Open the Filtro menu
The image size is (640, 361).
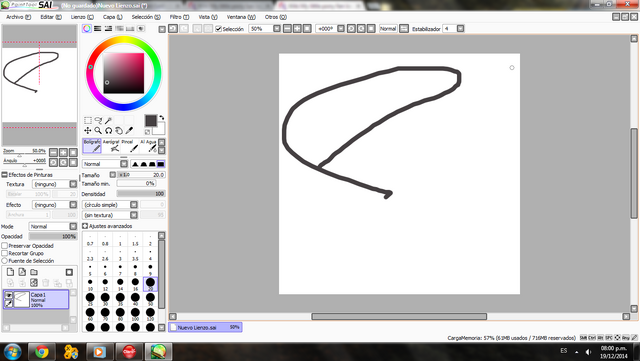point(180,17)
